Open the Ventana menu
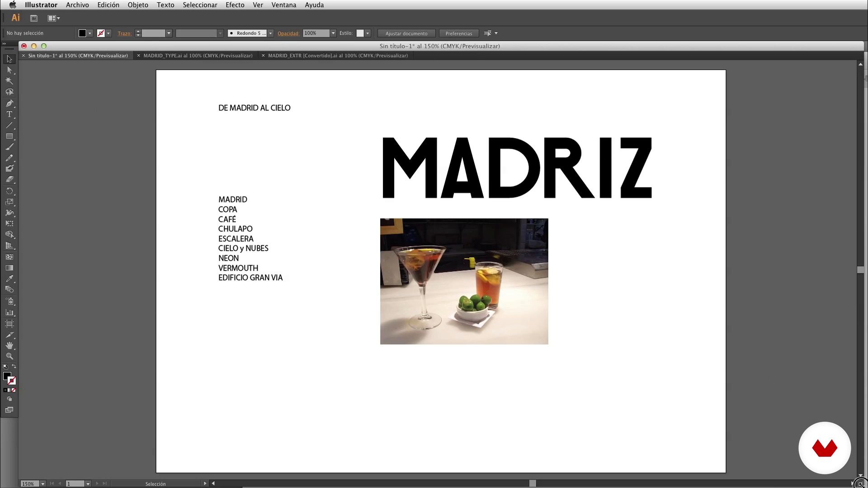Viewport: 868px width, 488px height. tap(284, 5)
